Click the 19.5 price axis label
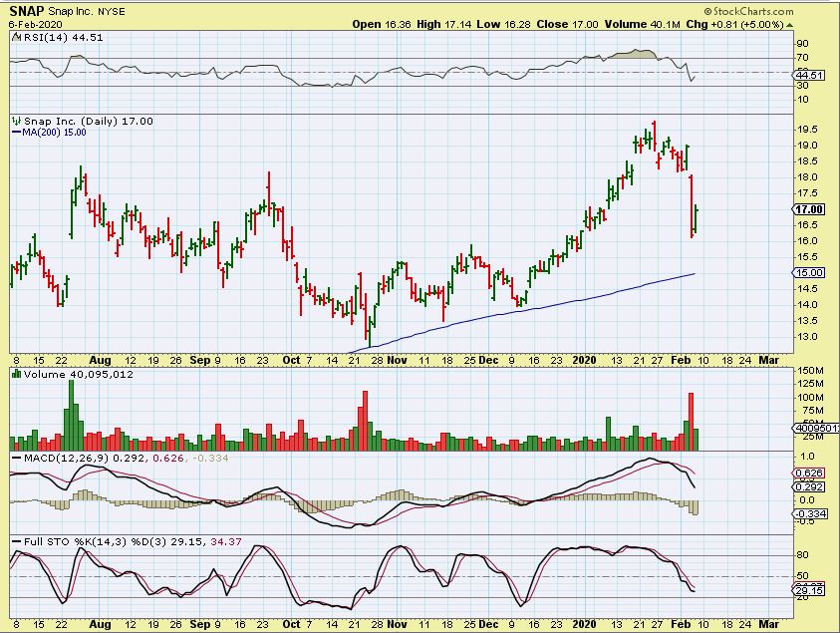Viewport: 840px width, 633px height. [x=807, y=130]
